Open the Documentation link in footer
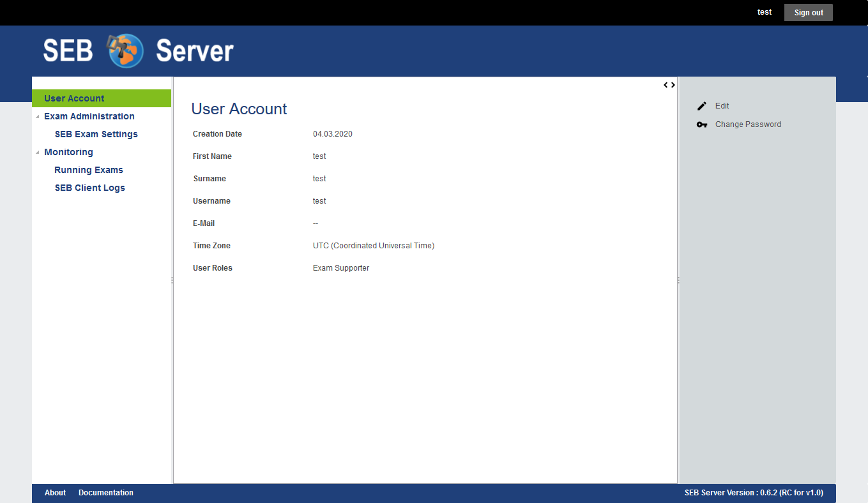The height and width of the screenshot is (503, 868). click(106, 493)
